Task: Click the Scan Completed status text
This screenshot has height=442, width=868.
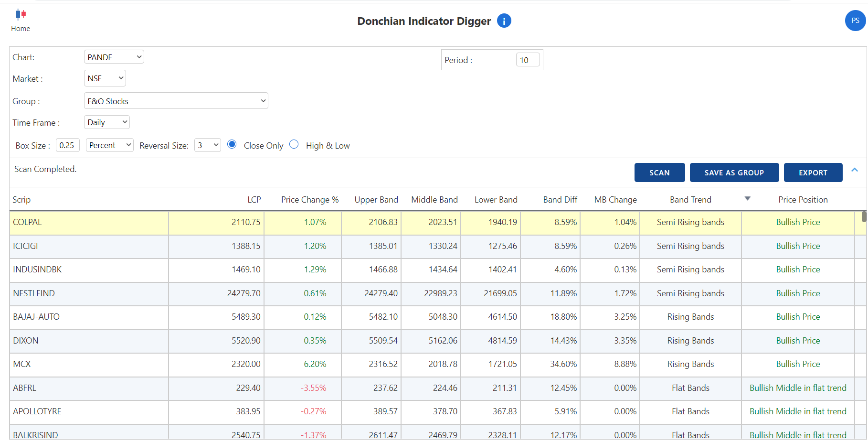Action: [45, 169]
